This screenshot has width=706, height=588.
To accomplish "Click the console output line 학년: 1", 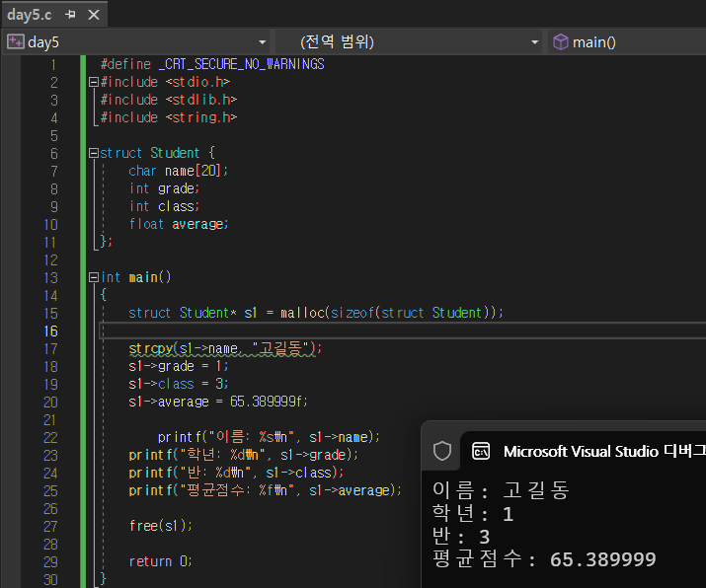I will [x=473, y=513].
